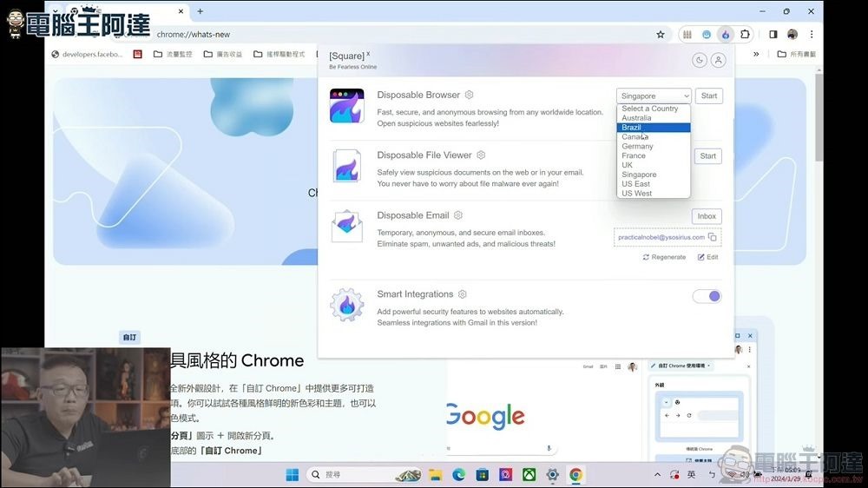Launch Microsoft Edge from taskbar
Image resolution: width=868 pixels, height=488 pixels.
[459, 475]
